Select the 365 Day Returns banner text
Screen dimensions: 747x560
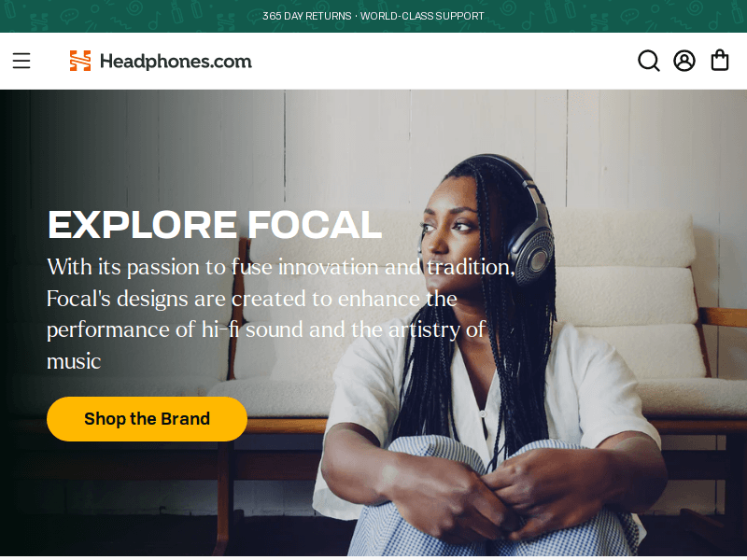point(307,16)
